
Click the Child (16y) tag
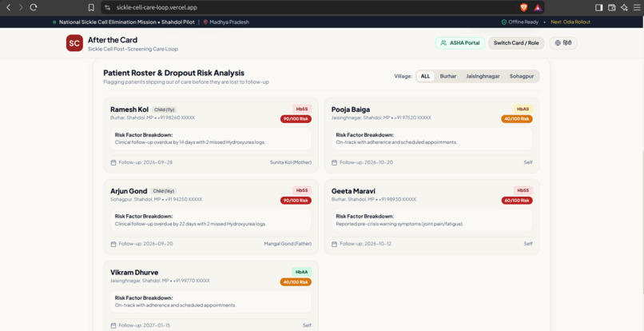164,191
